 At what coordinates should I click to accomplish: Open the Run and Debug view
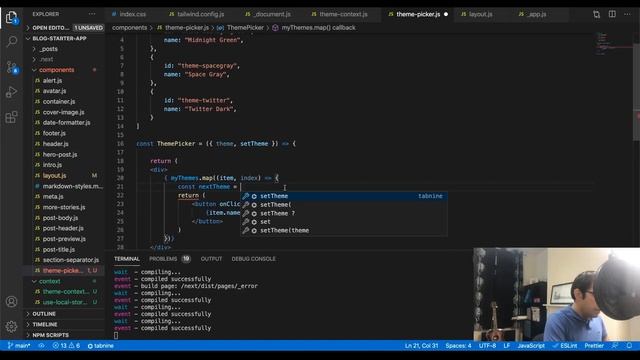11,92
